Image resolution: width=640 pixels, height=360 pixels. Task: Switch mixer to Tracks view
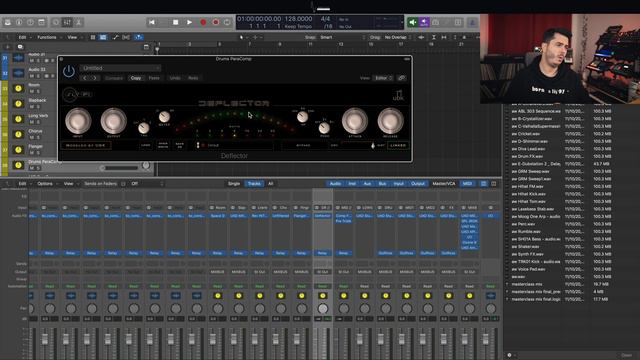pyautogui.click(x=254, y=184)
